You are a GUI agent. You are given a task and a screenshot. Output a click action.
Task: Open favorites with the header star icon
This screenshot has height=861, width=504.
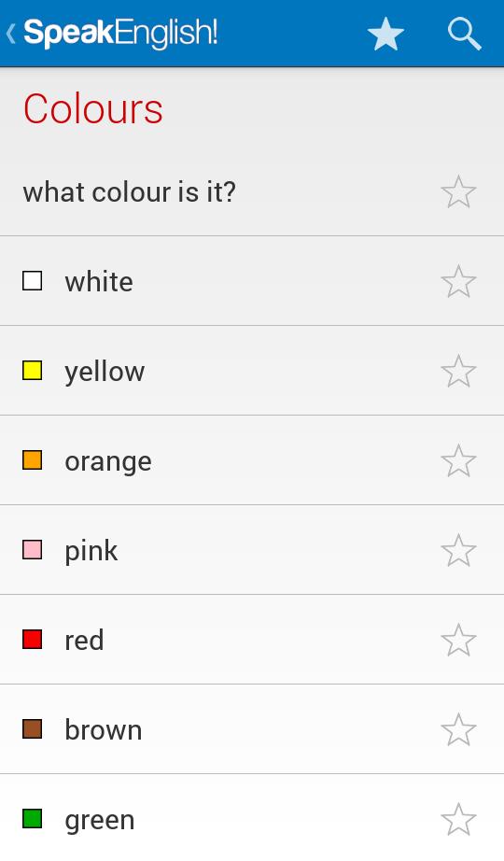coord(385,34)
